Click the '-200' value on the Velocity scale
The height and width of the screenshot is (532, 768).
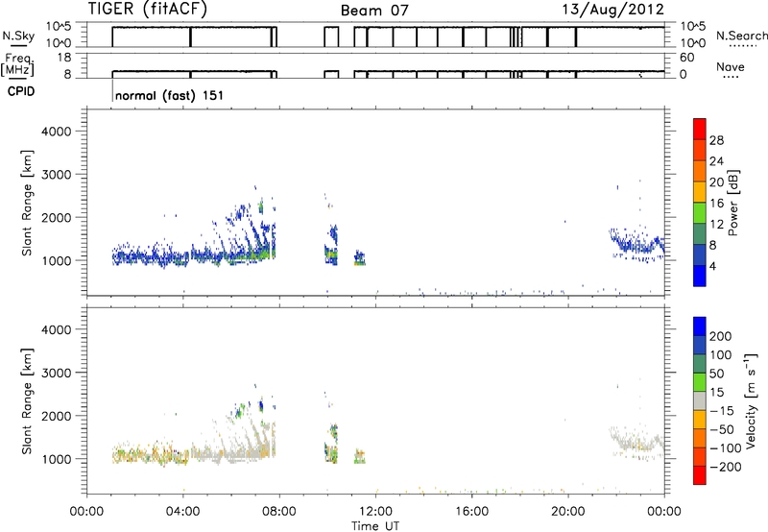(726, 467)
